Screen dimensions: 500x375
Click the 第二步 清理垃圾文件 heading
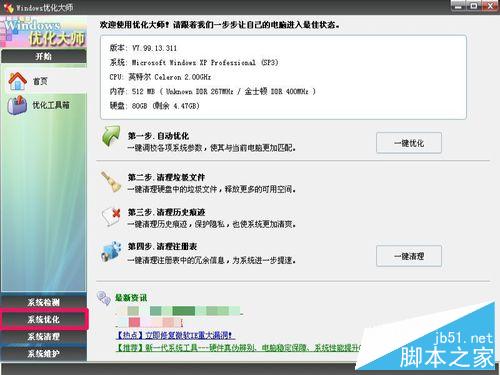point(166,177)
